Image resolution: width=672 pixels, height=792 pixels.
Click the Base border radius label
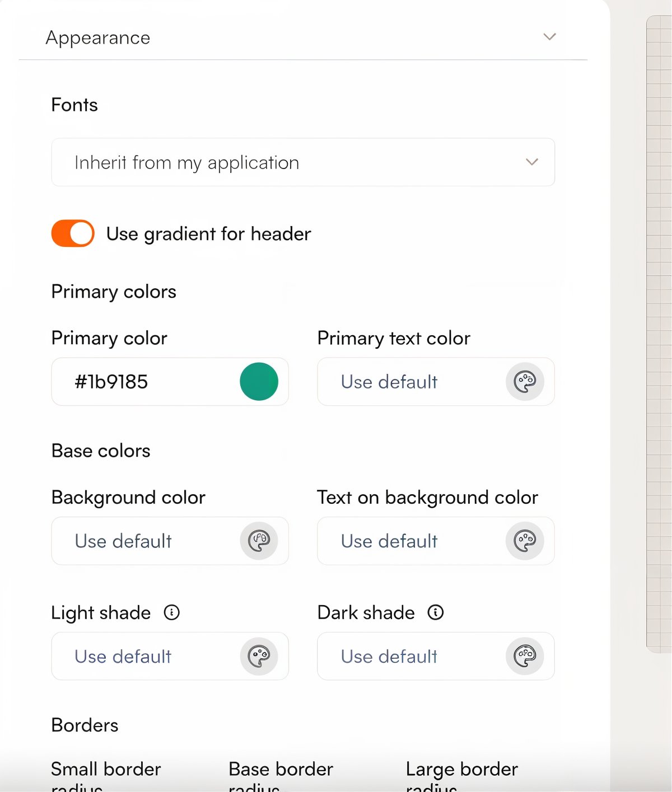(x=281, y=776)
